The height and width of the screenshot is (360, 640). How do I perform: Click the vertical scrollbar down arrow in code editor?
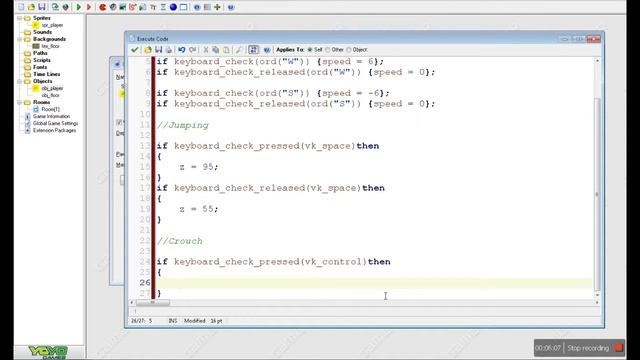coord(597,295)
